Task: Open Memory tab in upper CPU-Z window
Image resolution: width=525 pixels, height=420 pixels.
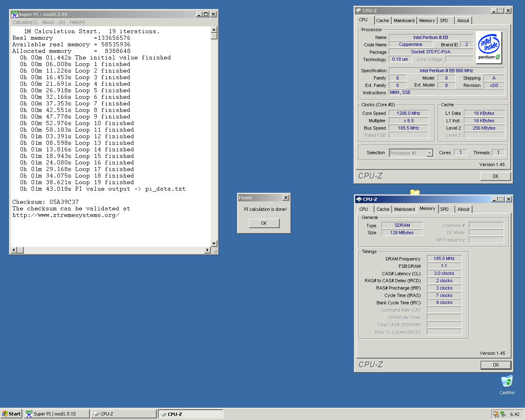Action: (x=427, y=21)
